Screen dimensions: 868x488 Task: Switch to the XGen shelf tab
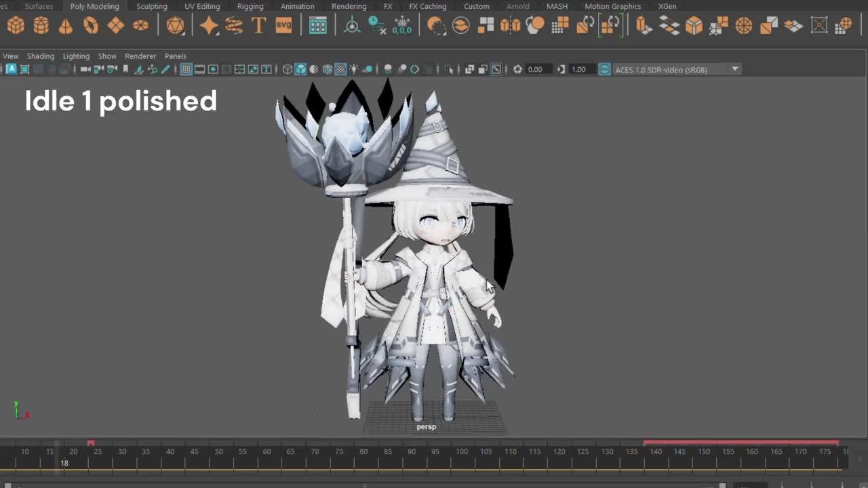[x=667, y=6]
